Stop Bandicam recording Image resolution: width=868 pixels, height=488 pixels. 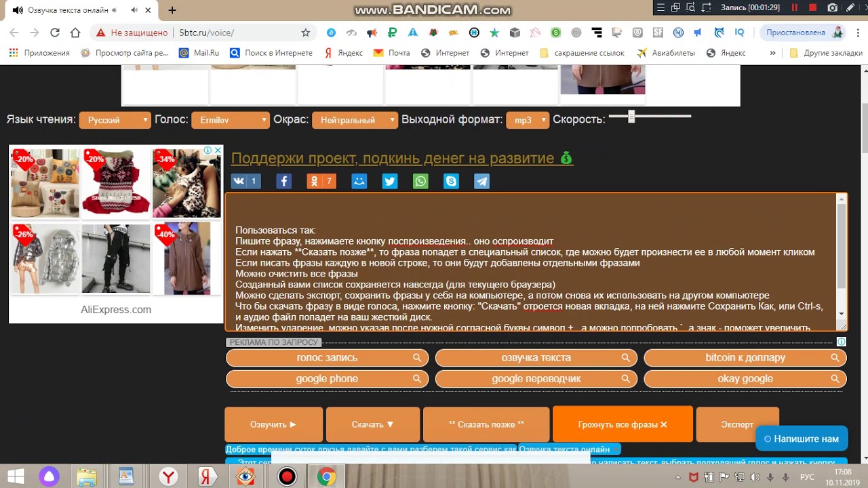pos(813,7)
